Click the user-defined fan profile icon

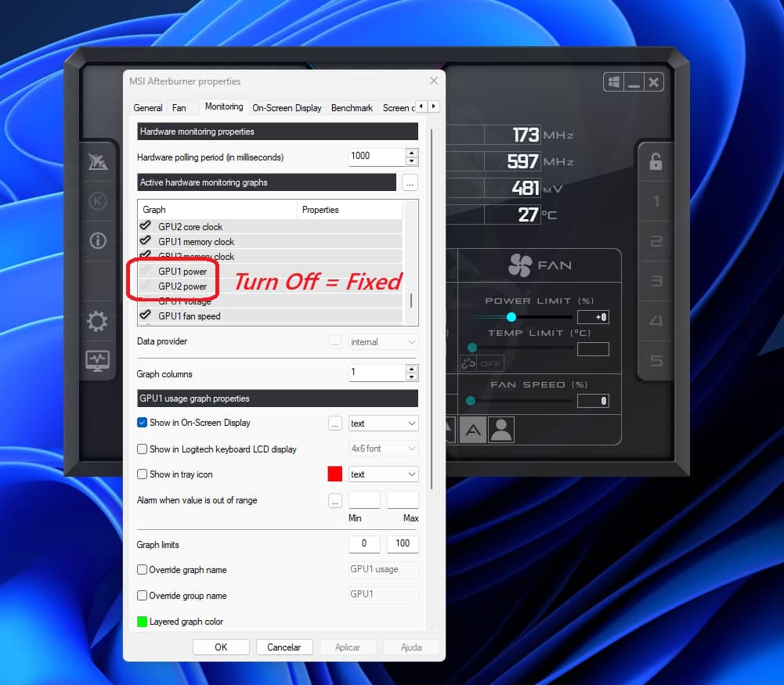(501, 430)
